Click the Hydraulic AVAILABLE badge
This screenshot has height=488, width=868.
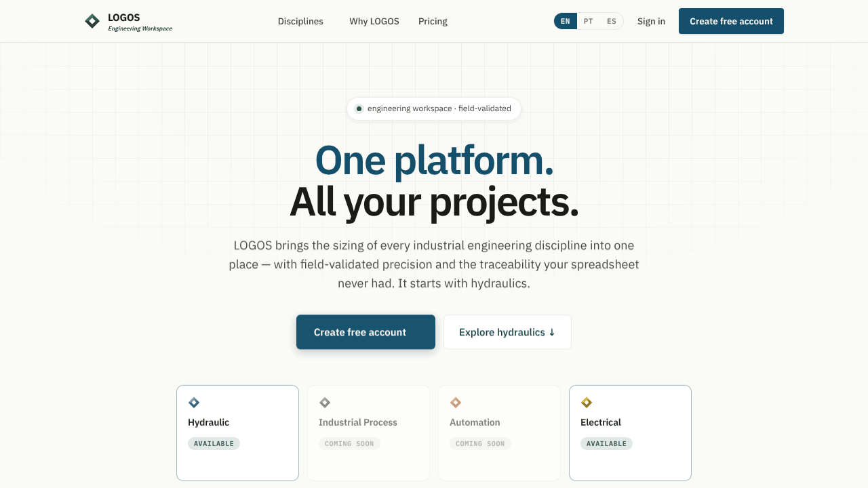pos(214,444)
